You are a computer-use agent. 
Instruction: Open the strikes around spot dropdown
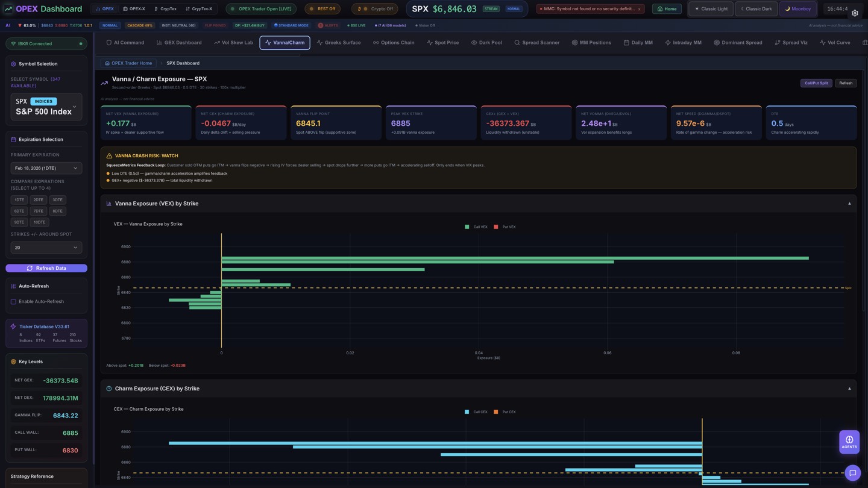pos(46,248)
